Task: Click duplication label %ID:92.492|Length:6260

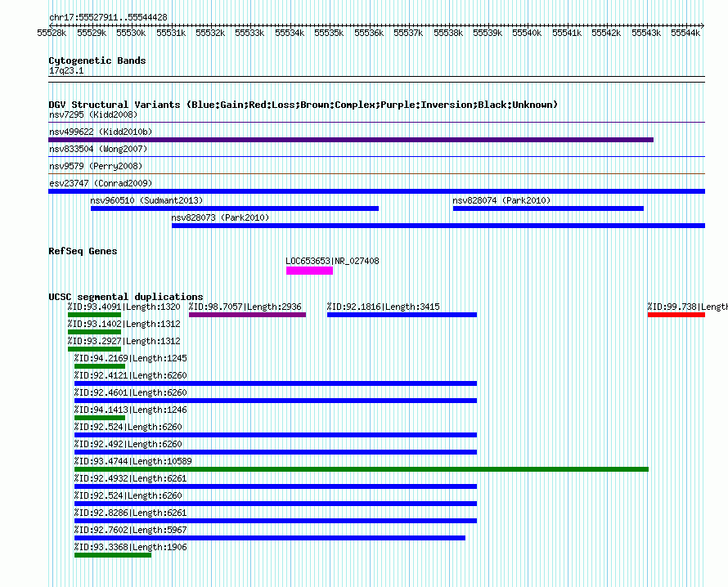Action: pyautogui.click(x=128, y=444)
